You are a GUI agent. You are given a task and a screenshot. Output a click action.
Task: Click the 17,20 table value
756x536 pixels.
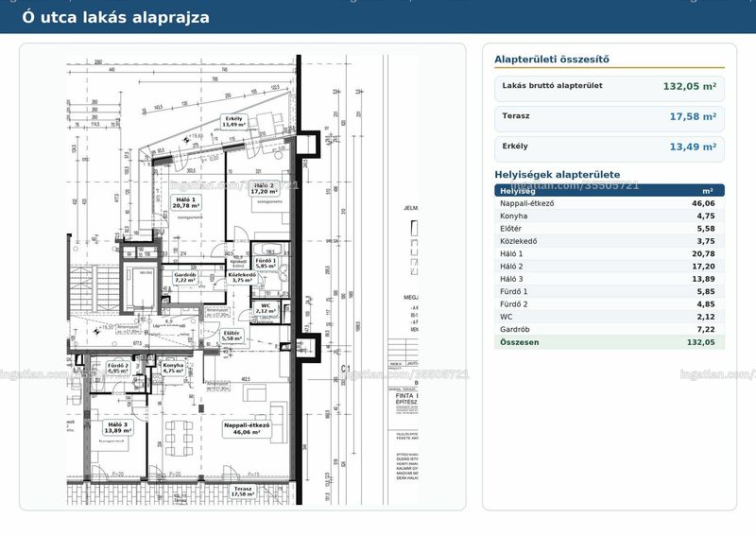703,267
